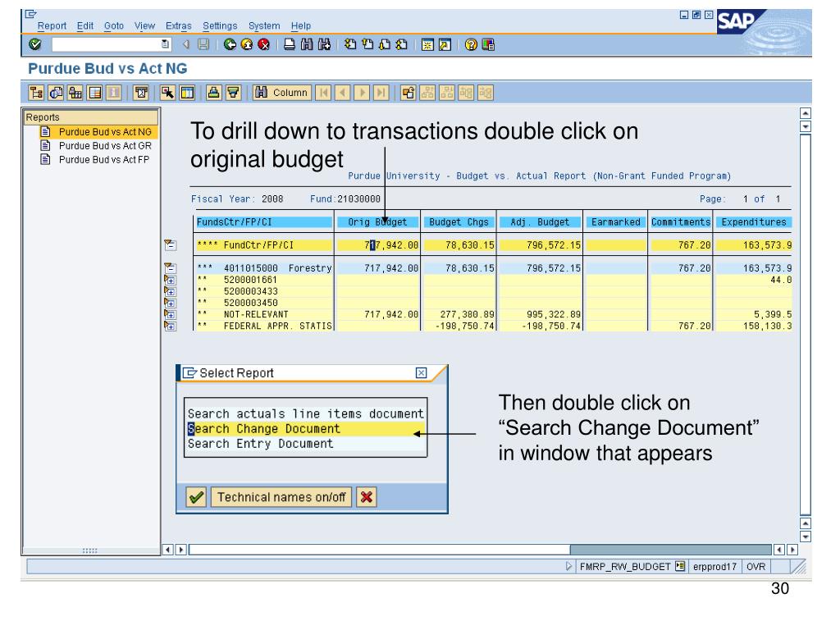The height and width of the screenshot is (630, 840).
Task: Go to first page icon
Action: point(350,45)
